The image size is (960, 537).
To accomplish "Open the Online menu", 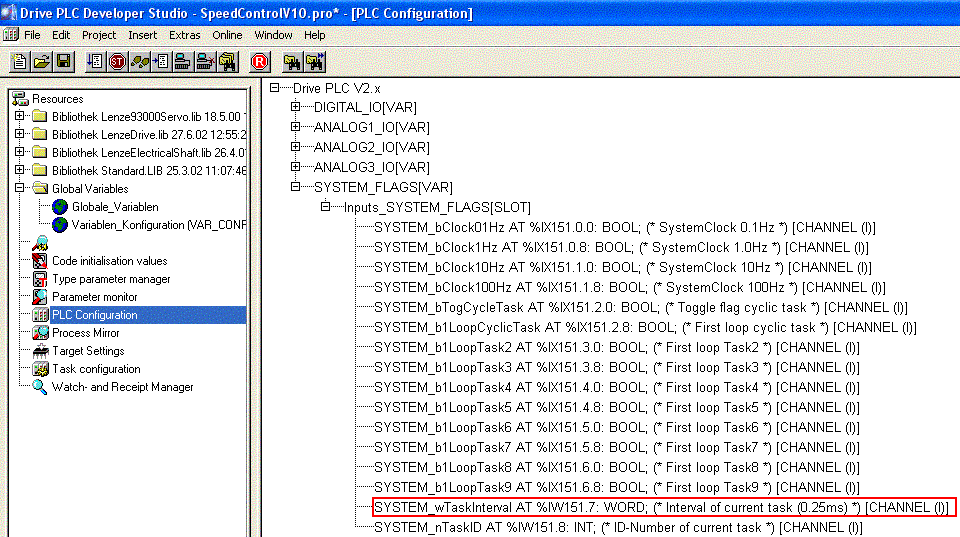I will tap(227, 35).
